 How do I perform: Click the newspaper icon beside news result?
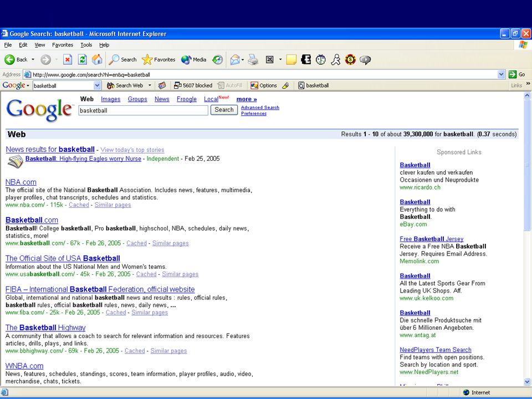(x=16, y=161)
